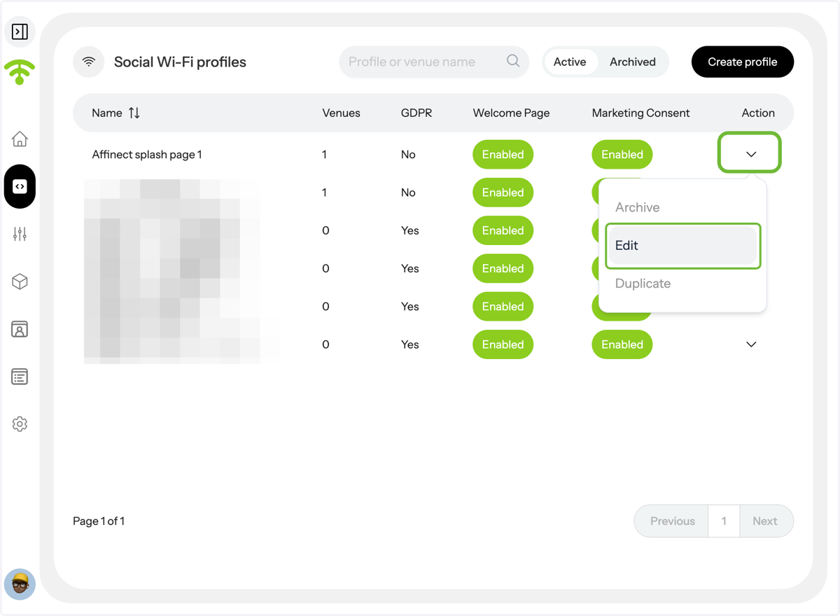Switch to the Active tab
The image size is (840, 616).
click(570, 62)
